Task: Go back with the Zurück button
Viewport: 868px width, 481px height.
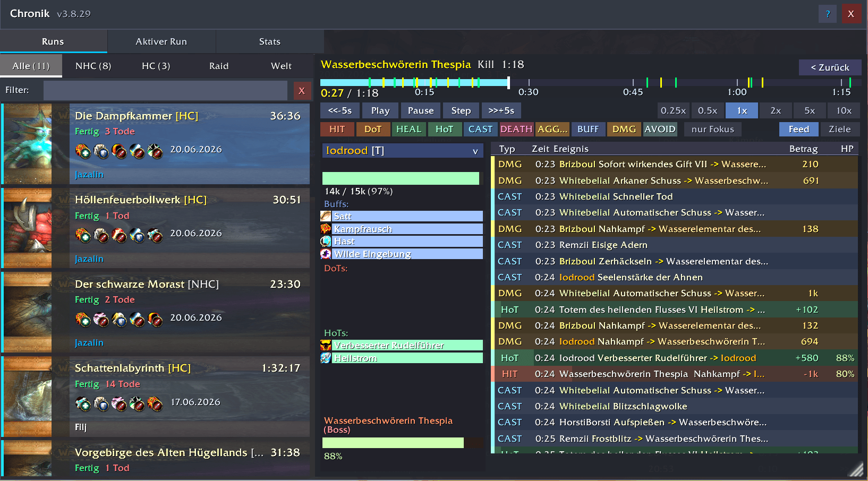Action: [830, 67]
